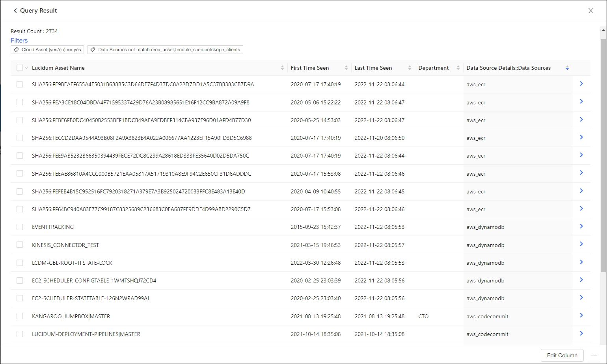Sort by Lucidum Asset Name column
Viewport: 607px width, 364px height.
[x=282, y=68]
